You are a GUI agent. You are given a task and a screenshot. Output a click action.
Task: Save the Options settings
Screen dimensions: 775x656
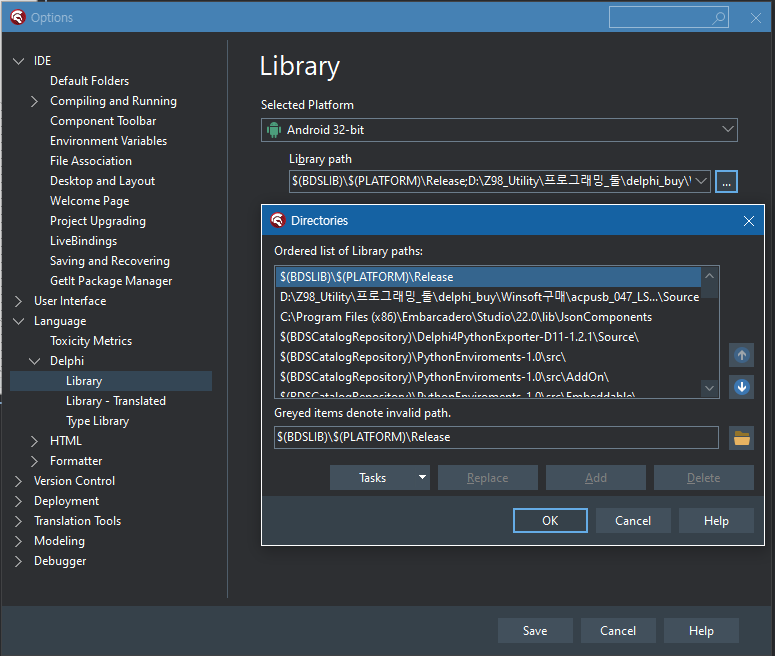[535, 631]
